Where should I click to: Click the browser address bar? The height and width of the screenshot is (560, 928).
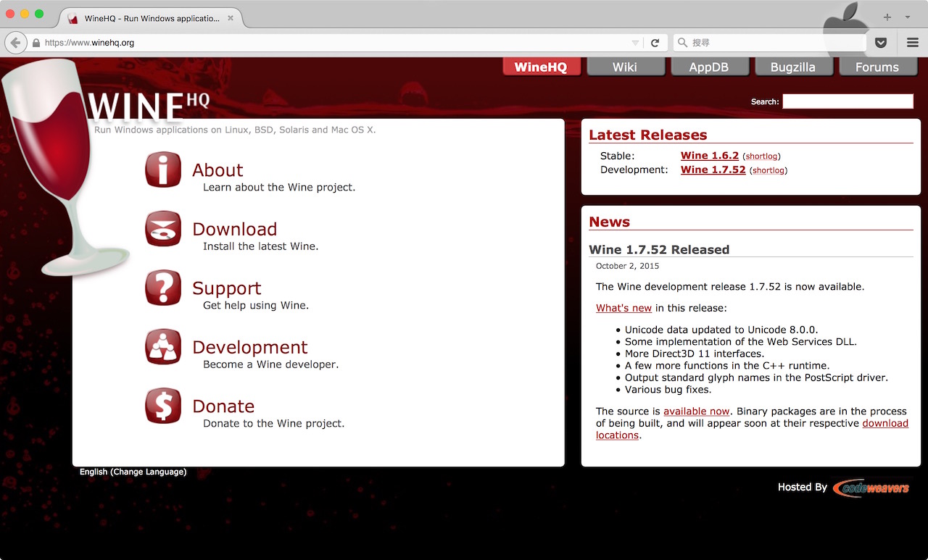(336, 43)
